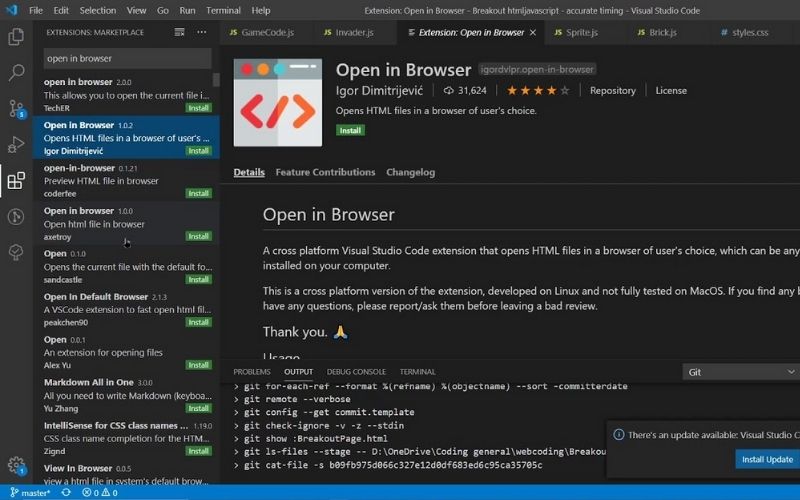Open the Run and Debug view icon
This screenshot has width=800, height=500.
click(x=16, y=144)
